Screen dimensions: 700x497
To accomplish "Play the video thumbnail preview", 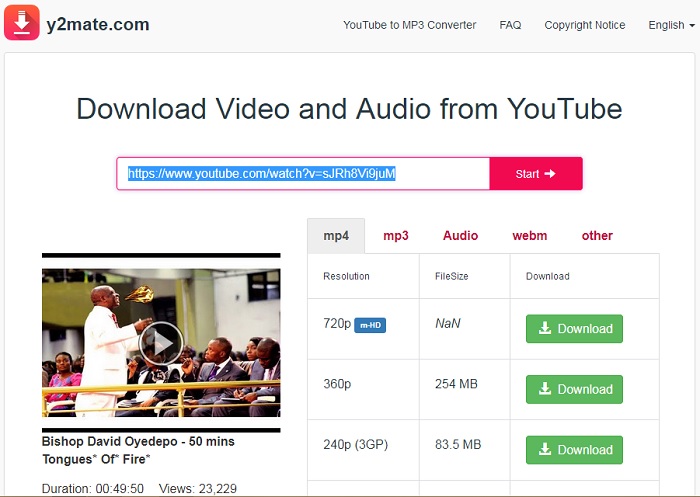I will 161,343.
